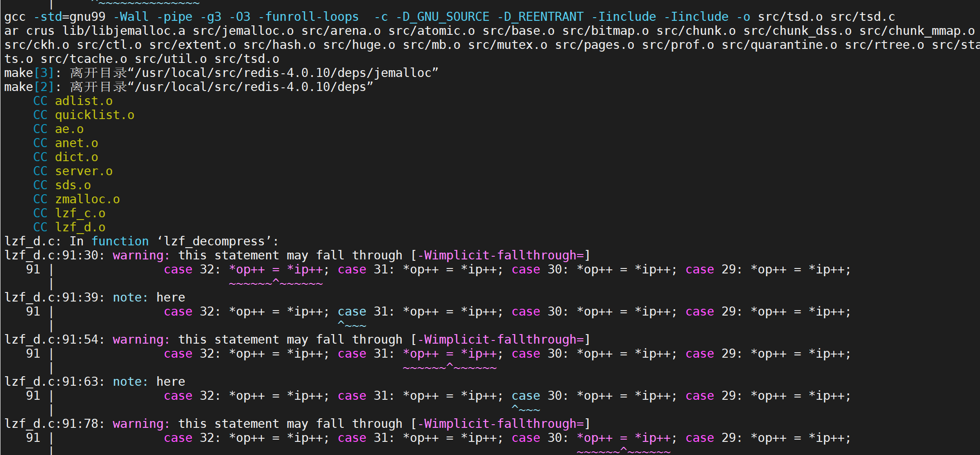Click the 'src/ckh.o' object file
Screen dimensions: 980x455
click(x=37, y=45)
